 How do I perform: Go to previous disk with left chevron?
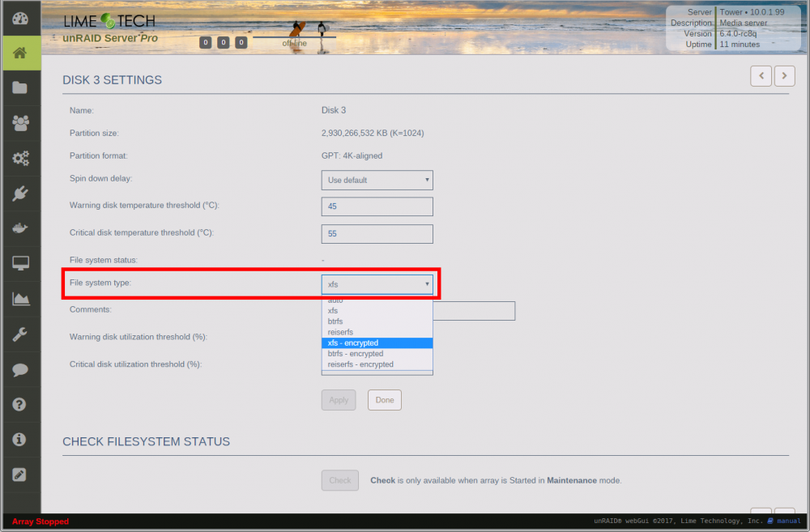pos(761,76)
